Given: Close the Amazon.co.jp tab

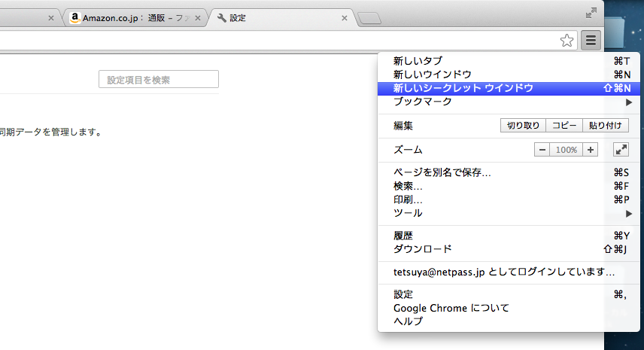Looking at the screenshot, I should pos(198,18).
